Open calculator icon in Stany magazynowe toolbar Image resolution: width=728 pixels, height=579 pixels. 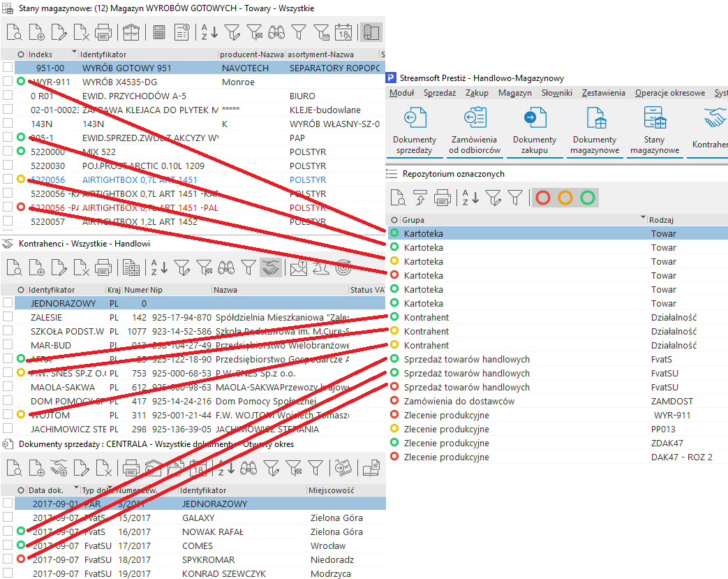(x=159, y=33)
